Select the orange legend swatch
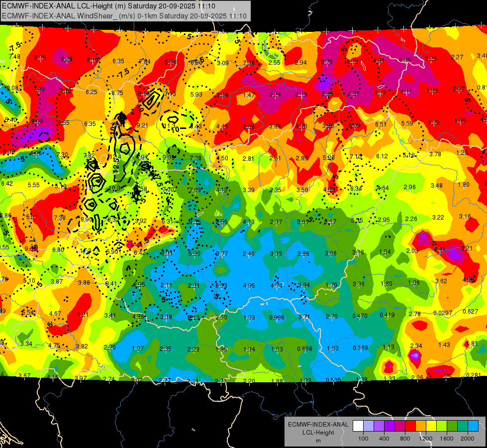 421,426
